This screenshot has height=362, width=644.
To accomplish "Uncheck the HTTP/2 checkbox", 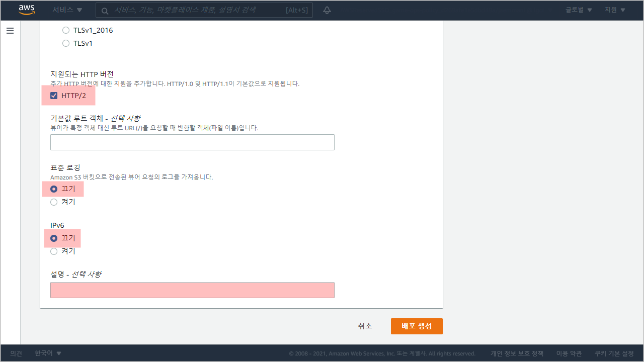I will pos(54,96).
